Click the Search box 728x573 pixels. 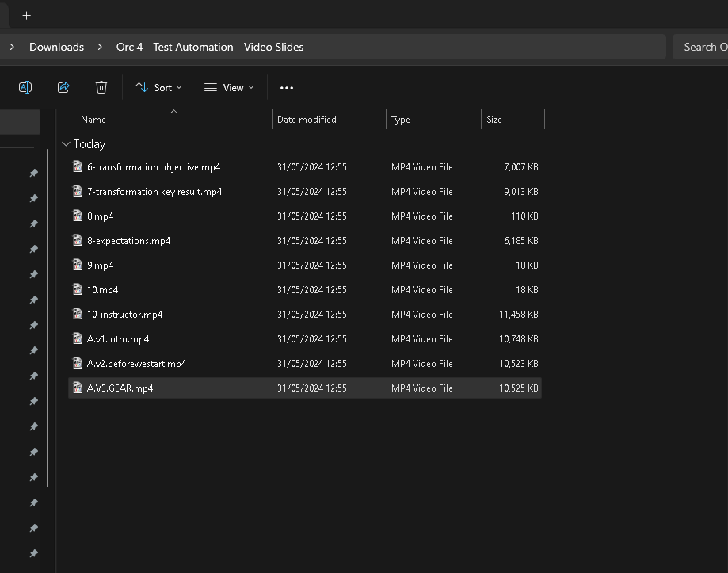(700, 47)
